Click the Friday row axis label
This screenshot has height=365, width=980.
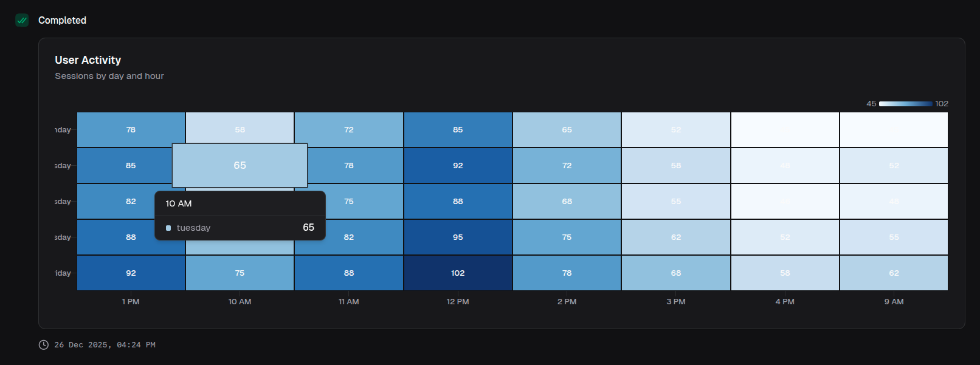click(63, 273)
